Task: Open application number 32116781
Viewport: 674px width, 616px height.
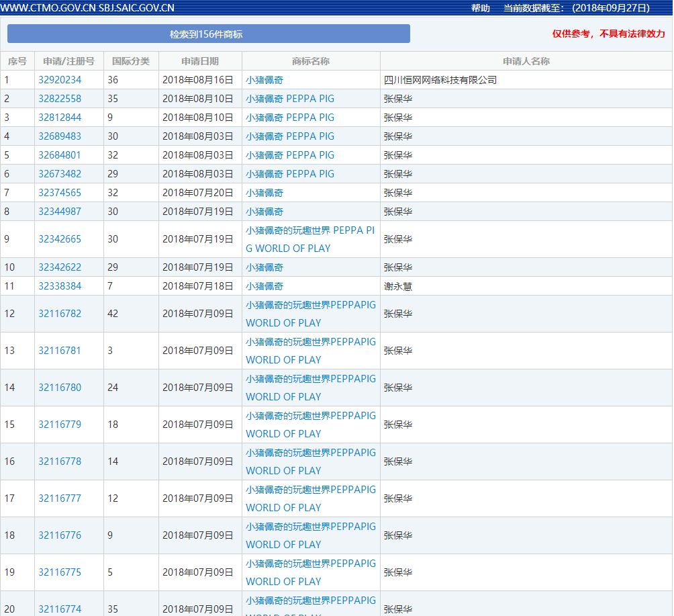Action: 60,351
